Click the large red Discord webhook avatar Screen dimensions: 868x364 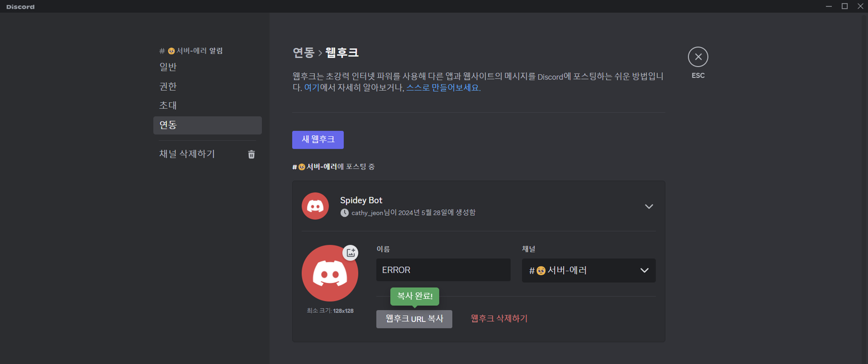330,273
